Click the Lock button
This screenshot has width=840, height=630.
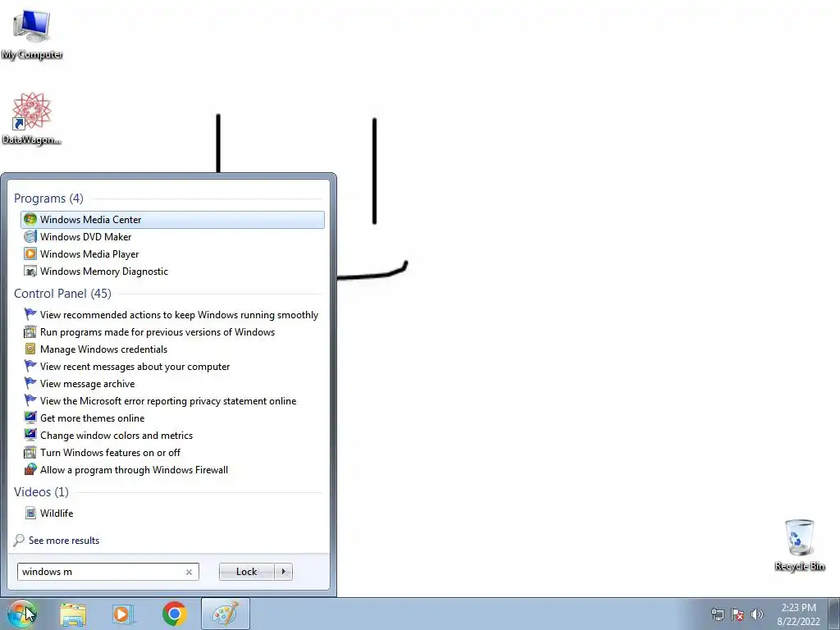[x=246, y=572]
